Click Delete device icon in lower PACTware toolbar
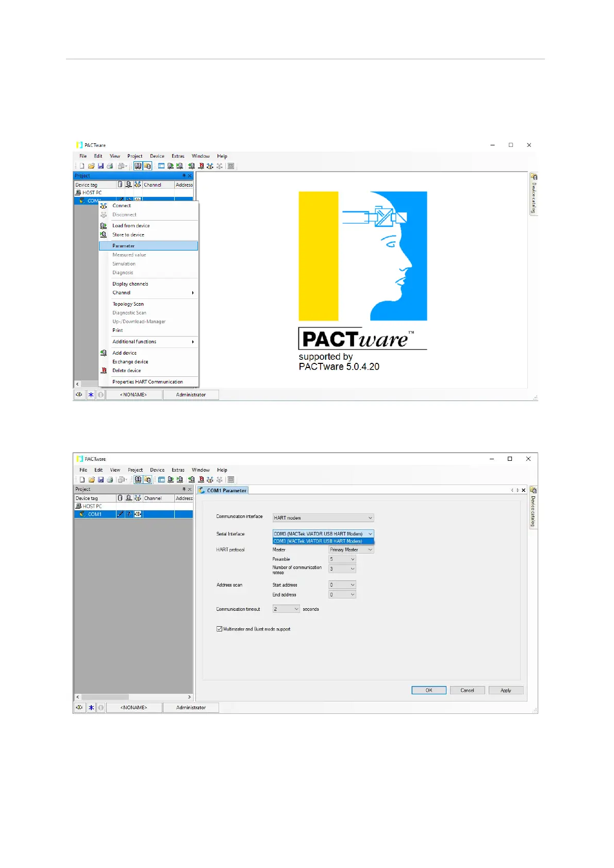 pyautogui.click(x=201, y=479)
